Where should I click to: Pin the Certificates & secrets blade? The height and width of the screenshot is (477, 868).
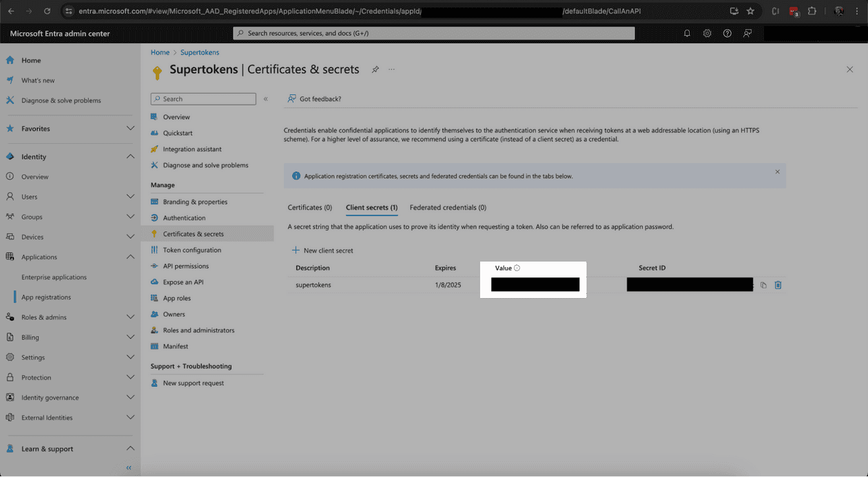click(x=375, y=70)
